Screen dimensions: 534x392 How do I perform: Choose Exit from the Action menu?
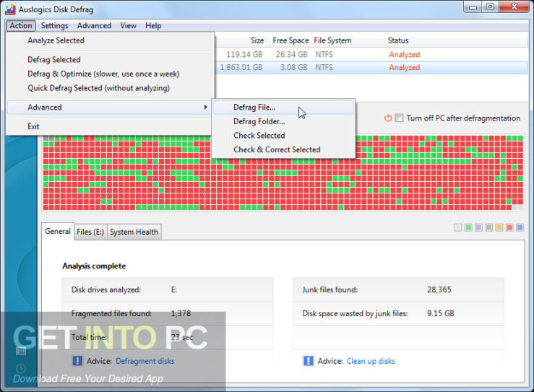(x=111, y=126)
